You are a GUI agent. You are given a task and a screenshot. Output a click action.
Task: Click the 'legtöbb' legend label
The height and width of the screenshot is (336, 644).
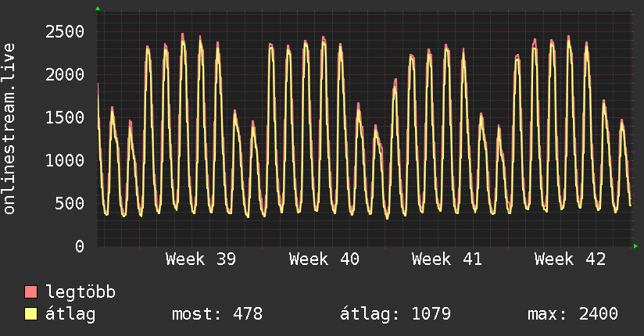coord(80,292)
